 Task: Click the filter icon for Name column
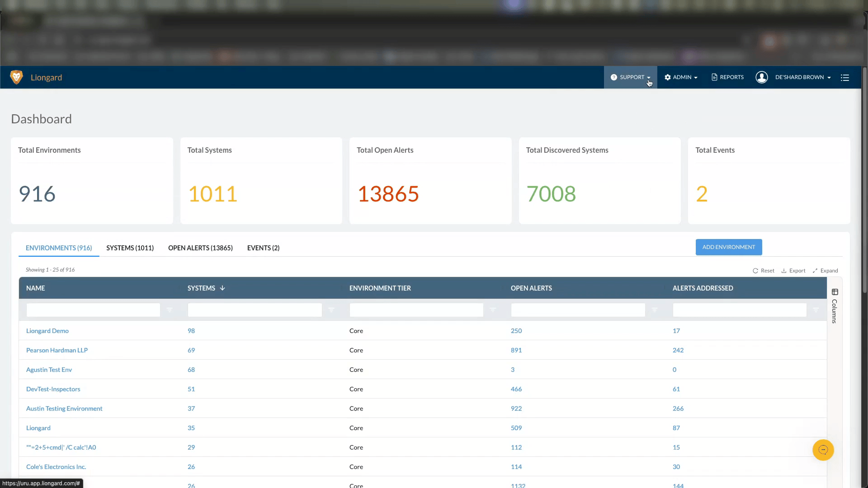[169, 310]
